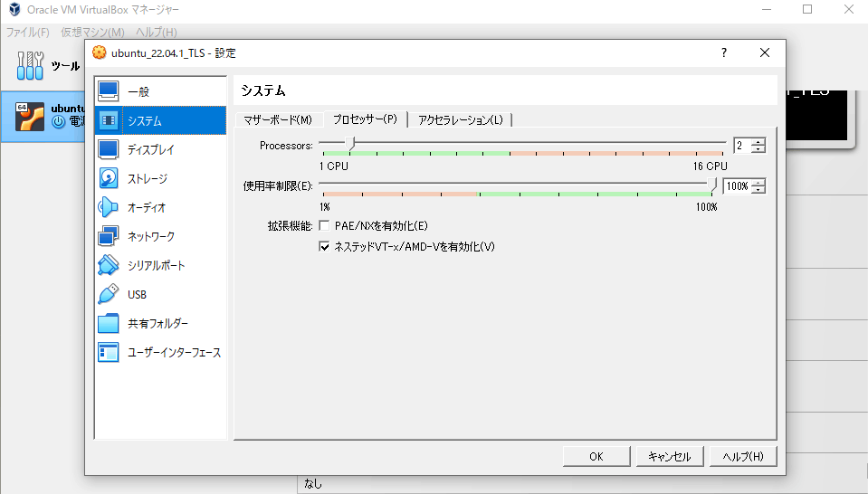The height and width of the screenshot is (494, 868).
Task: Click the OK button
Action: point(596,456)
